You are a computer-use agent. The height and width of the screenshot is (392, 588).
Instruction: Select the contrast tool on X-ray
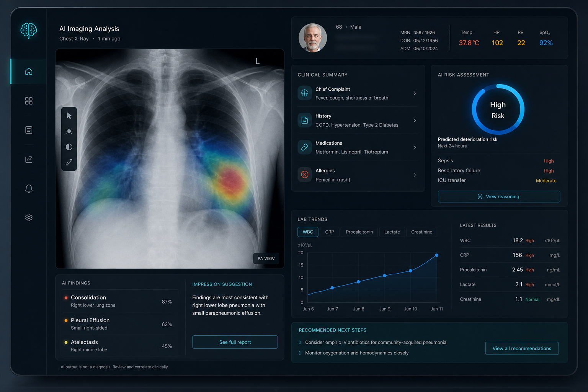coord(69,147)
